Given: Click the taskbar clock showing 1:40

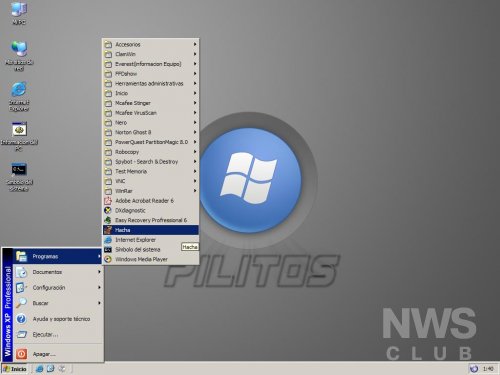Looking at the screenshot, I should click(488, 369).
